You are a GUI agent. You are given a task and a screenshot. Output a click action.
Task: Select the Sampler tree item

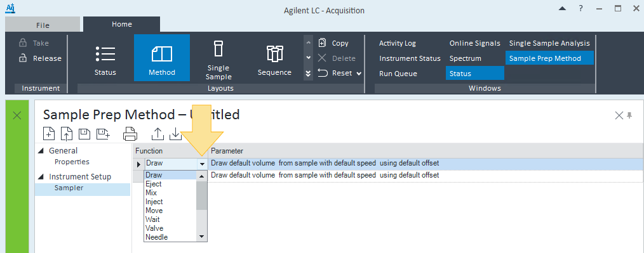click(x=69, y=188)
